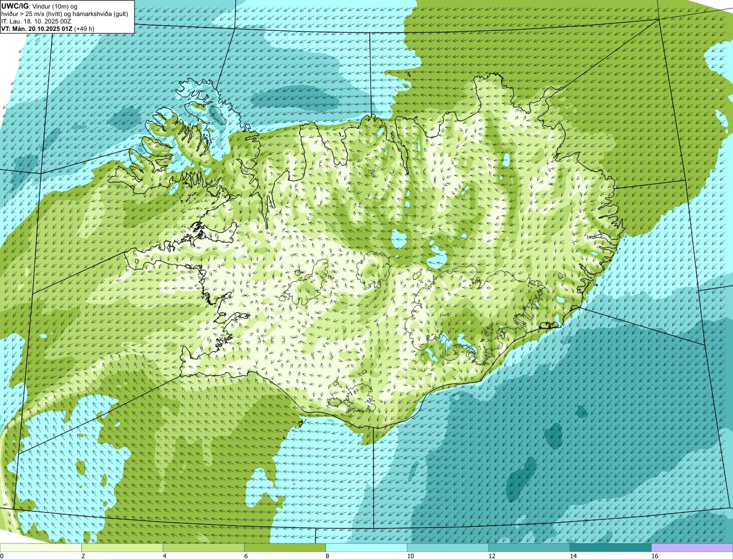Click the 'Vindur (10m) og' title text
Screen dimensions: 733x560
click(x=55, y=6)
